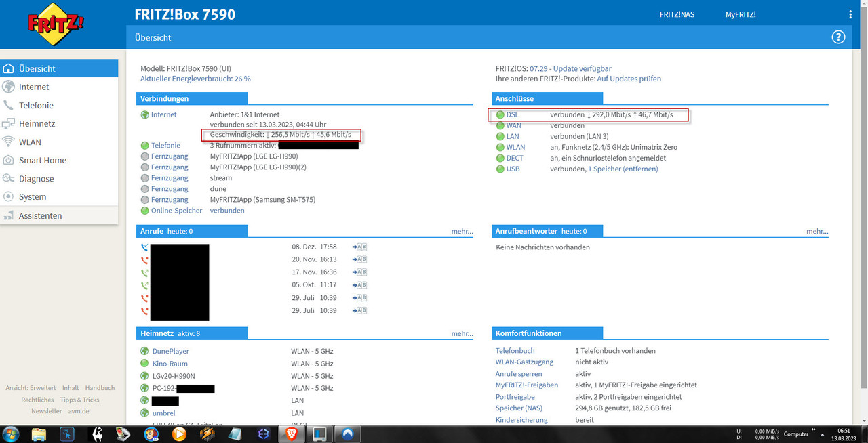
Task: Open the USB link under Anschlüsse
Action: click(513, 169)
